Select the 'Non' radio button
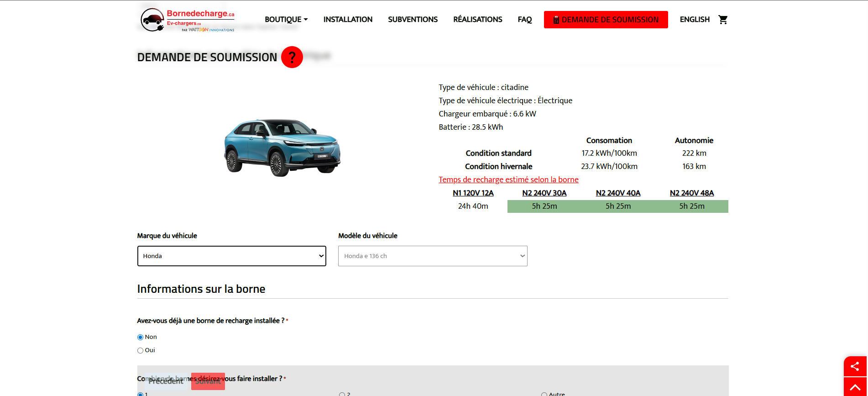Screen dimensions: 868x396 coord(140,337)
